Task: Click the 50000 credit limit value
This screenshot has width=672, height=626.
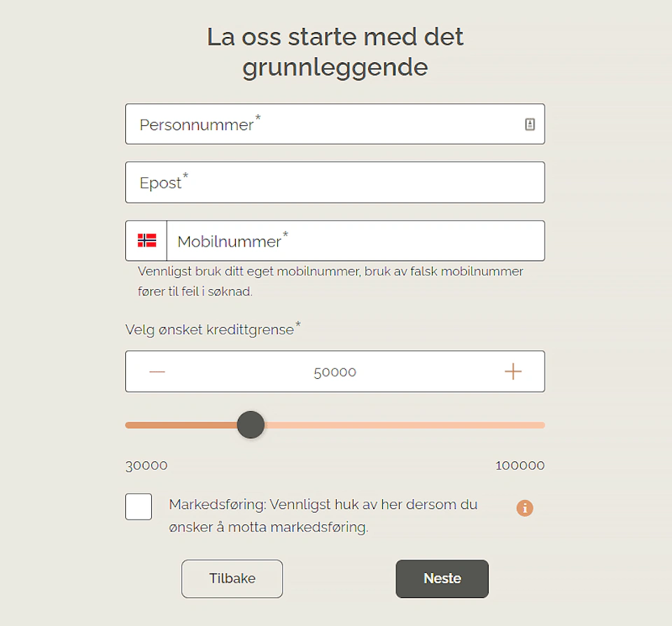Action: (x=335, y=372)
